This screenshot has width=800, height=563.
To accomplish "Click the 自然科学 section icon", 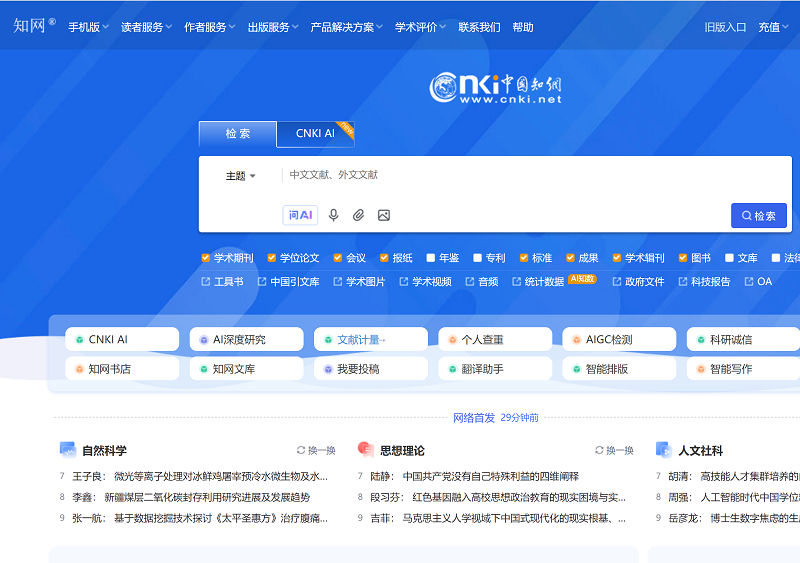I will click(68, 450).
